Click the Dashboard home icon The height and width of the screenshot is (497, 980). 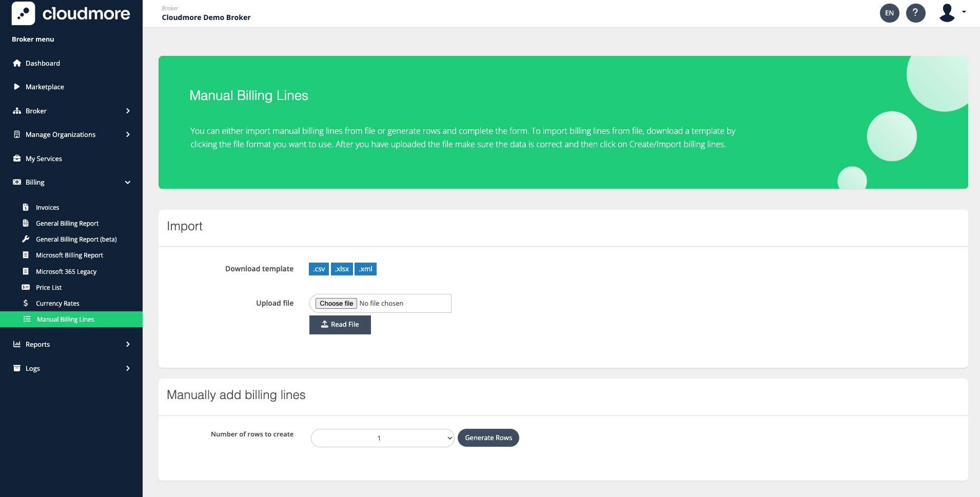tap(17, 63)
